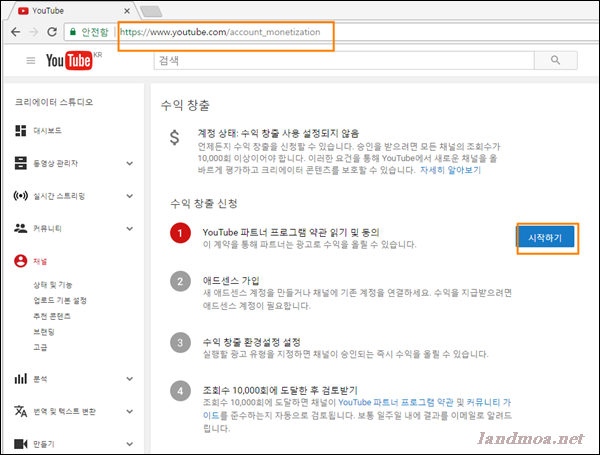Click the blue 시작하기 button
The image size is (600, 455).
545,238
